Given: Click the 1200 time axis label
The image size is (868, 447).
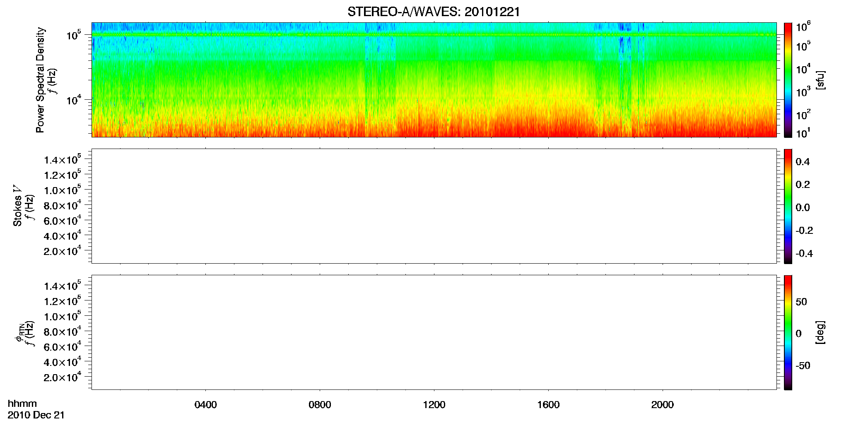Looking at the screenshot, I should pos(434,405).
